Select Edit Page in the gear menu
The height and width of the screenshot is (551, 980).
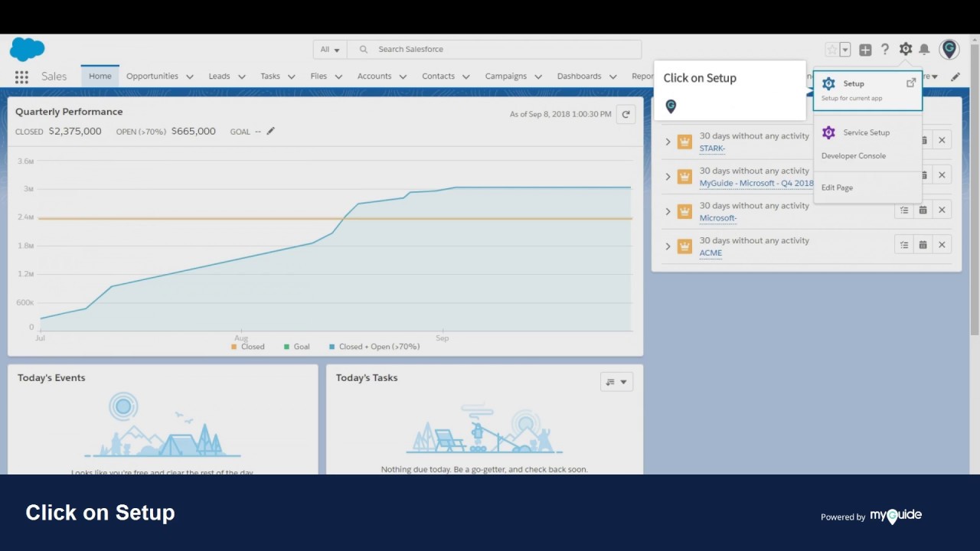(x=837, y=187)
